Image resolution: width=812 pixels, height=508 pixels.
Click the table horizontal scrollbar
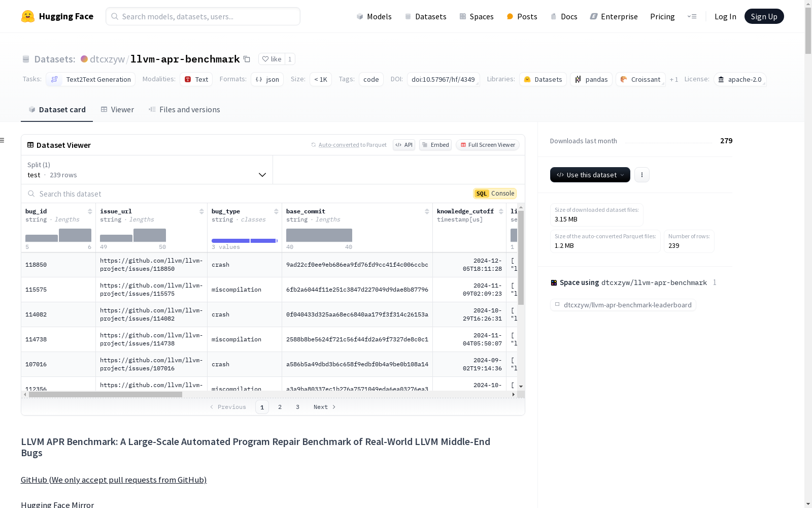click(106, 394)
